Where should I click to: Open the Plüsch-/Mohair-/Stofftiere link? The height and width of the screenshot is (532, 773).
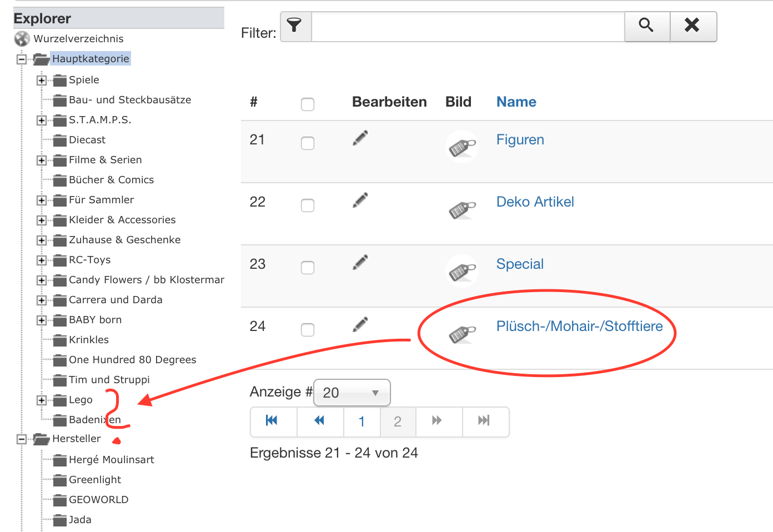click(579, 326)
